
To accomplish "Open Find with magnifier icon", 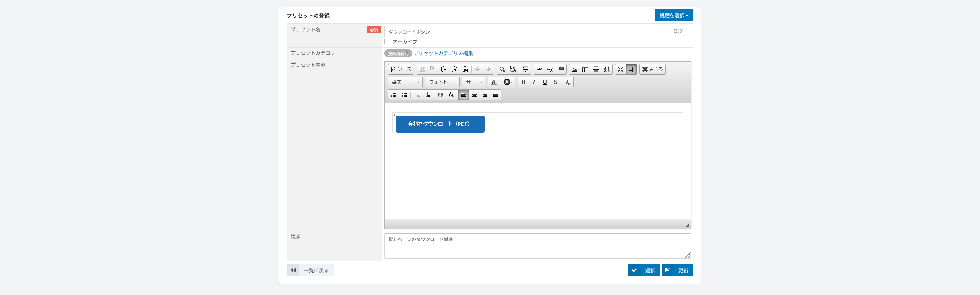I will (x=502, y=69).
